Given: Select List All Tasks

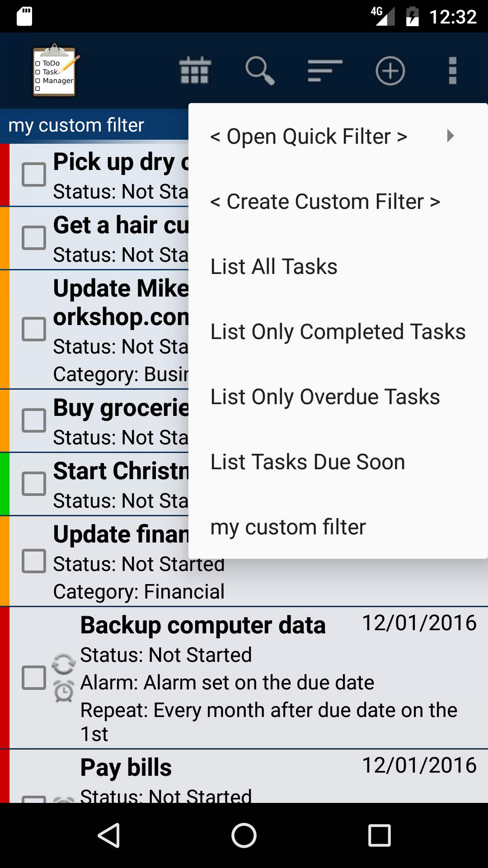Looking at the screenshot, I should coord(274,267).
